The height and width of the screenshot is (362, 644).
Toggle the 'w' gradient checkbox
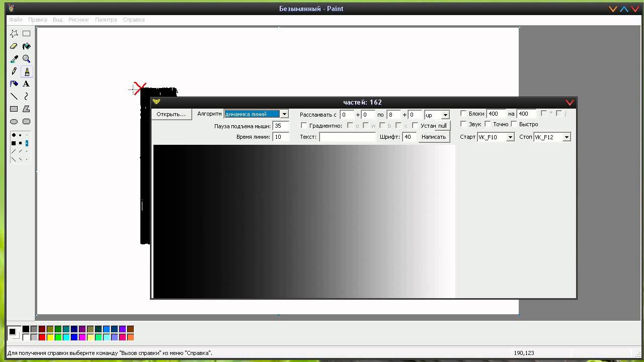[366, 126]
